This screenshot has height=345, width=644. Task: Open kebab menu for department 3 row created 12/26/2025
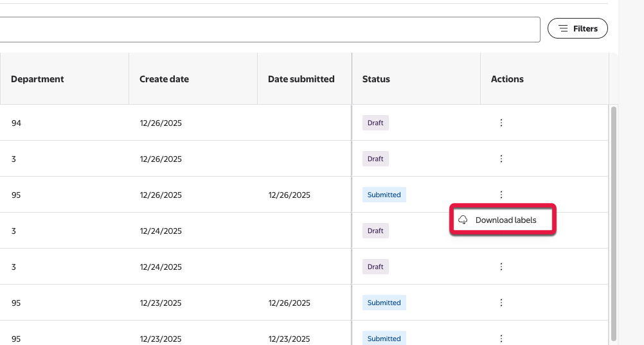coord(501,159)
